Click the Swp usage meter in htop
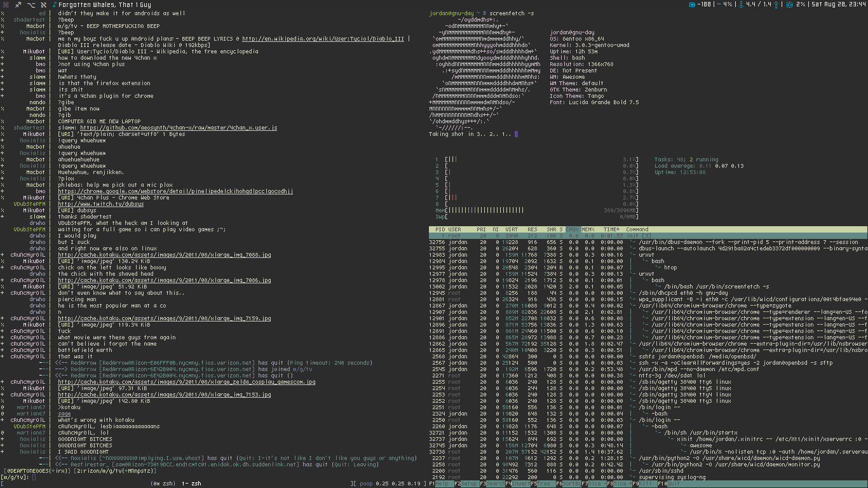868x488 pixels. (536, 217)
